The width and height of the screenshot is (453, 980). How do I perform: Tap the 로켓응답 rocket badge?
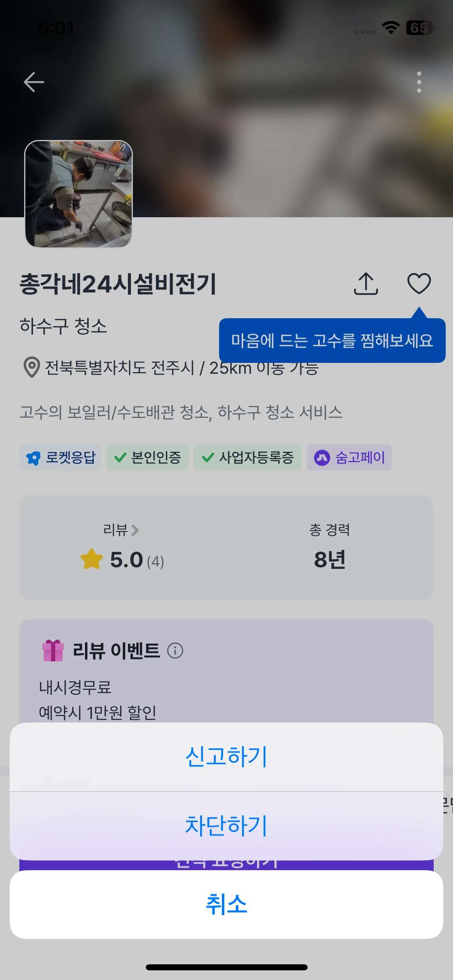[x=60, y=457]
